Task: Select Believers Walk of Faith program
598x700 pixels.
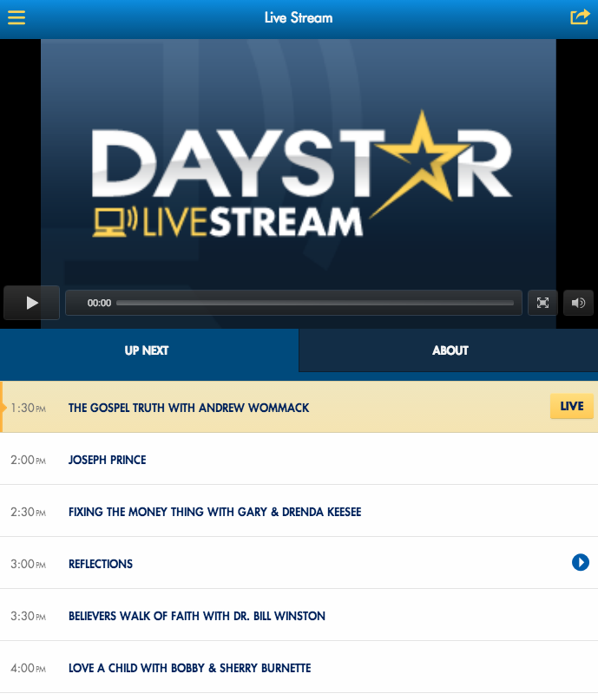Action: (299, 615)
